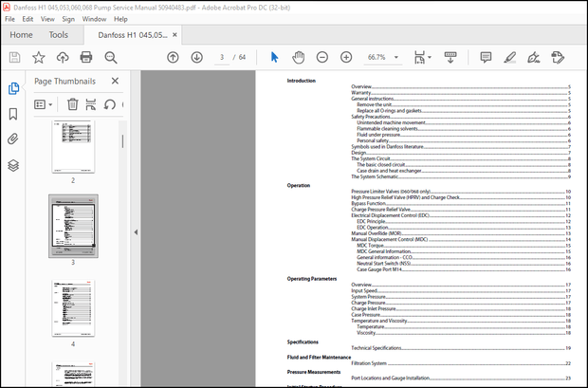
Task: Zoom in with plus icon
Action: point(346,58)
